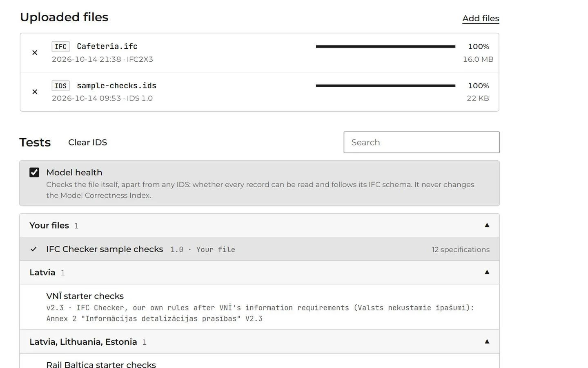Click the Tests heading
This screenshot has height=368, width=588.
(x=35, y=142)
